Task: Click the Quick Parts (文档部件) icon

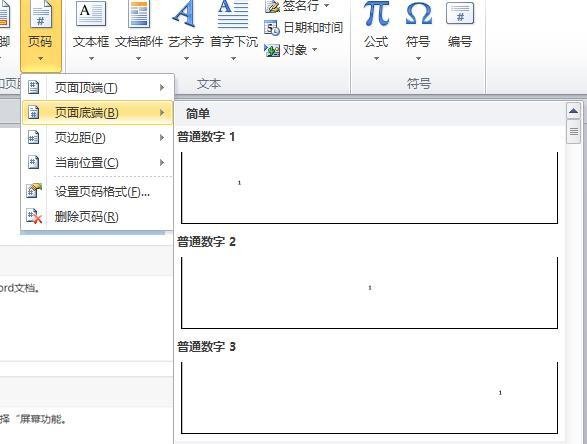Action: 139,14
